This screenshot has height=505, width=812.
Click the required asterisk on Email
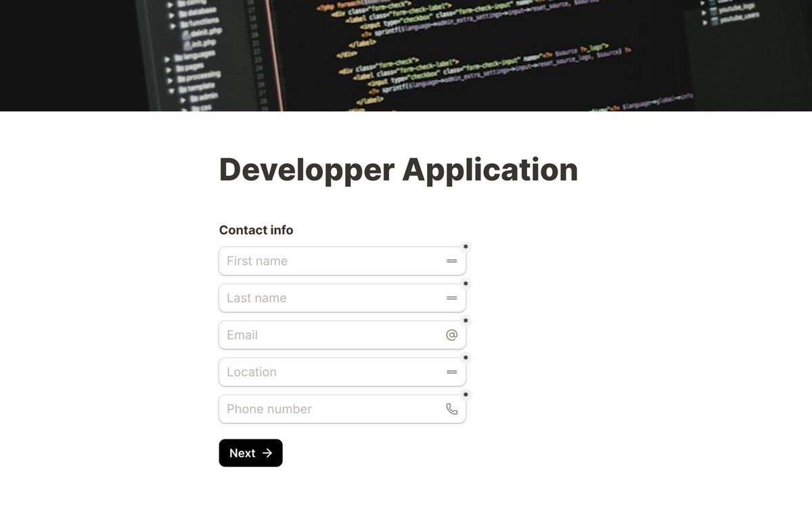(466, 322)
